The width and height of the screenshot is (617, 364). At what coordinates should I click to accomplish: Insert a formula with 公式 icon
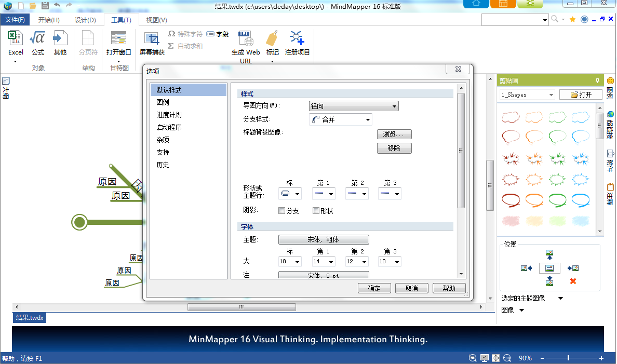tap(38, 39)
